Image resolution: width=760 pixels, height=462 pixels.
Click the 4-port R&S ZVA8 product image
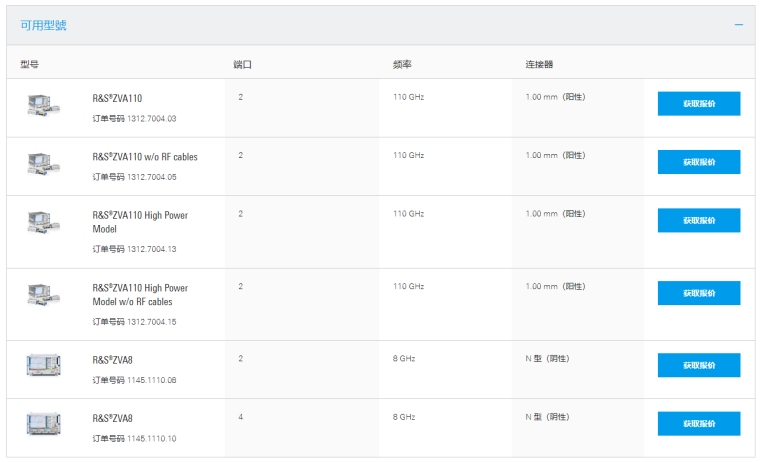pyautogui.click(x=44, y=424)
